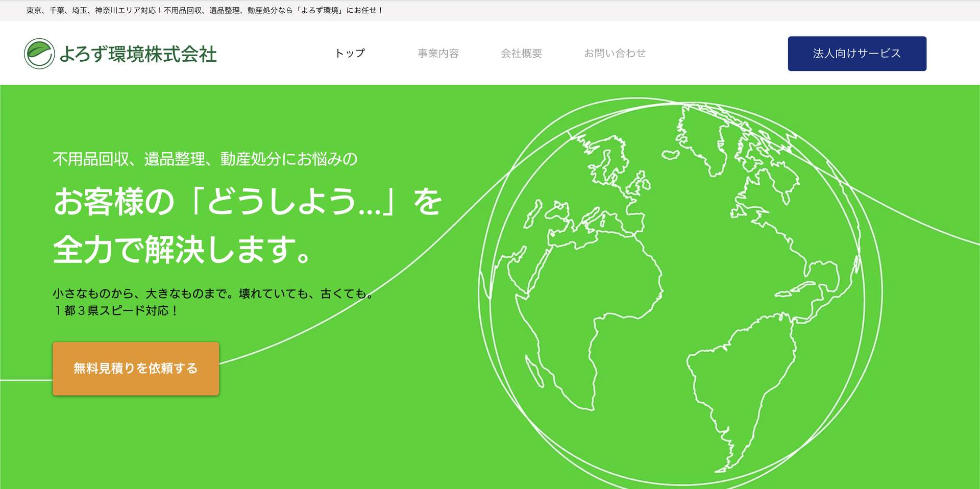Click the よろず環境株式会社 company name
980x489 pixels.
coord(138,54)
